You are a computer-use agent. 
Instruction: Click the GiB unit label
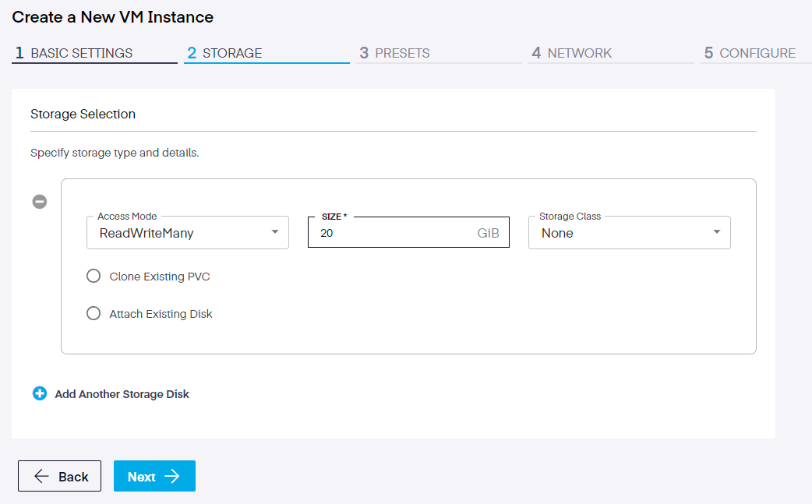[x=488, y=233]
